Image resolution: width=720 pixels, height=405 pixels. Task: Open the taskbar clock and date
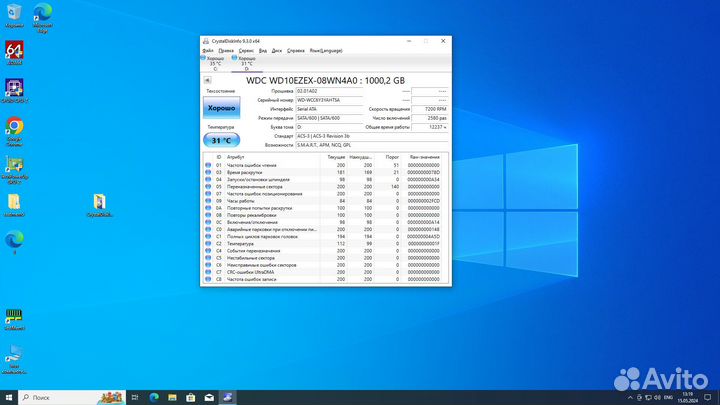(687, 398)
